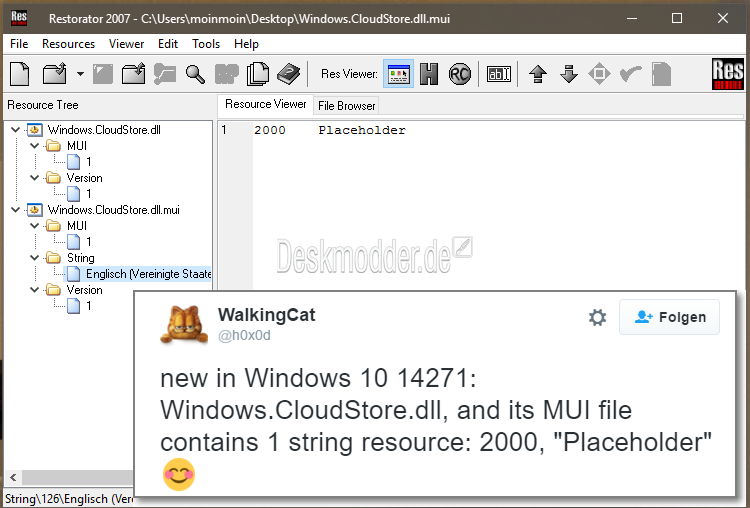Click the greyed Save toolbar icon

[102, 74]
